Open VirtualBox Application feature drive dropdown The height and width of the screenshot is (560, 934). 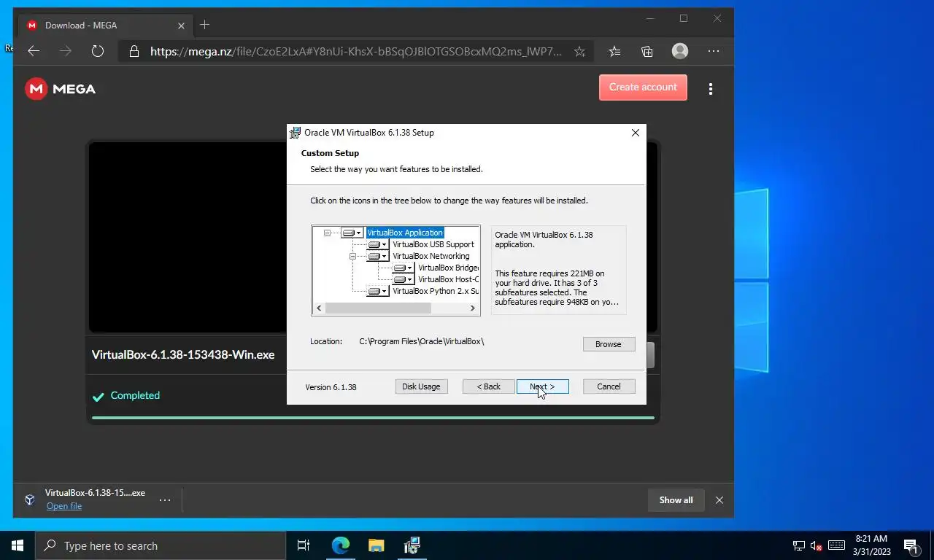click(x=352, y=233)
